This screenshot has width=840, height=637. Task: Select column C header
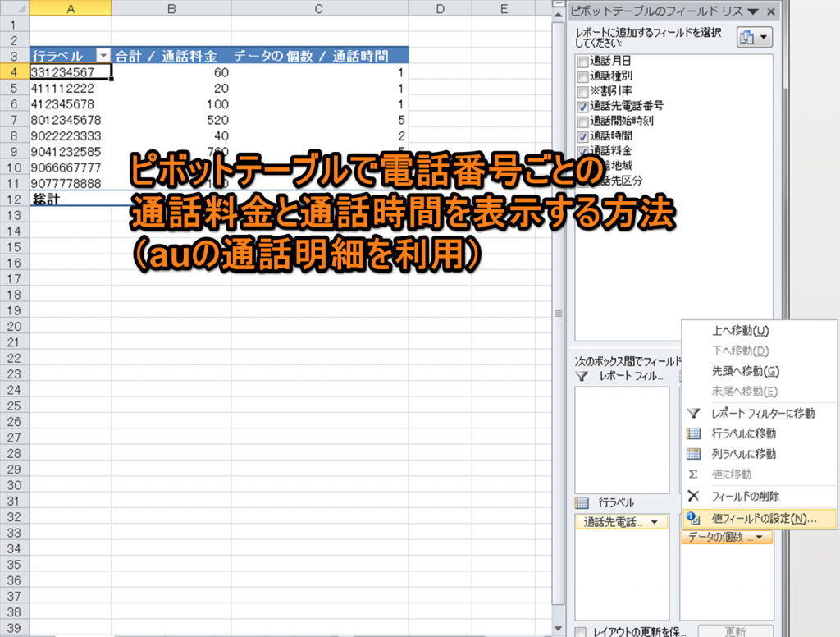click(319, 8)
